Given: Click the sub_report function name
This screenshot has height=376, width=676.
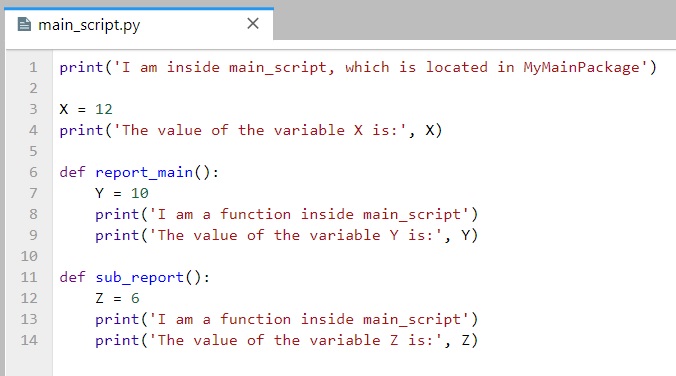Looking at the screenshot, I should [x=140, y=278].
